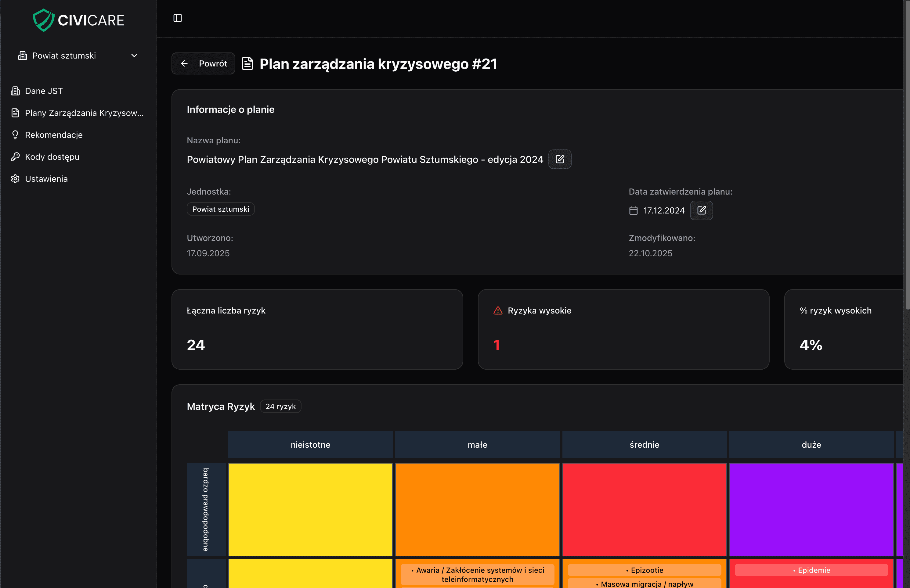Viewport: 910px width, 588px height.
Task: Click the warning triangle in Ryzyka wysokie
Action: coord(498,311)
